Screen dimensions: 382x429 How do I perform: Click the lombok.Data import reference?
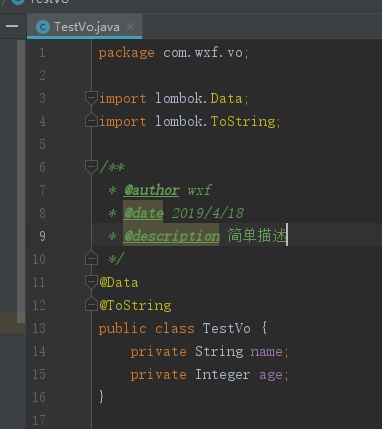click(199, 99)
